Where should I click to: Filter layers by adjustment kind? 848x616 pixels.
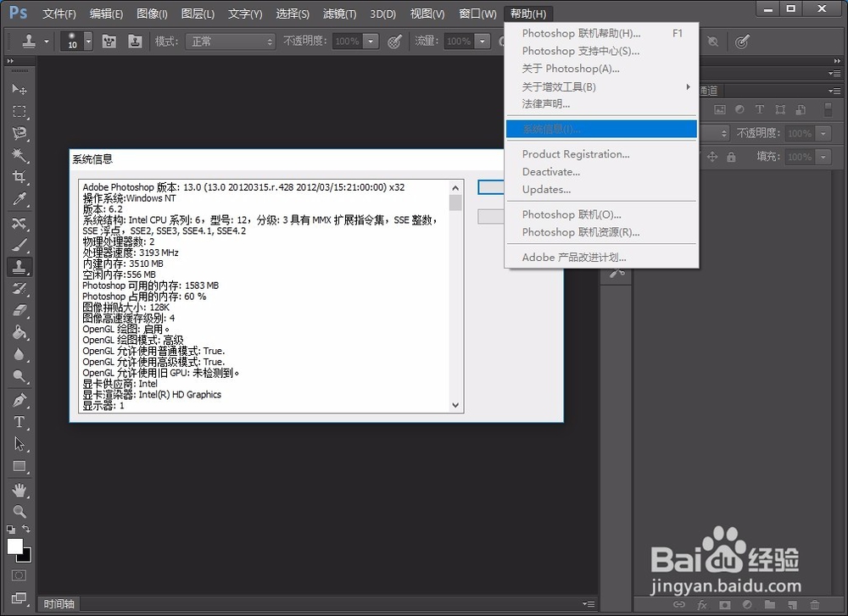(739, 109)
